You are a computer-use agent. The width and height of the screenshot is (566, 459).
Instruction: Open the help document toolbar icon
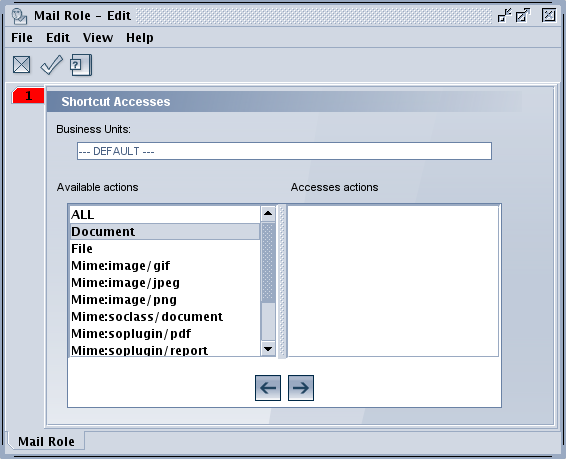[x=81, y=65]
